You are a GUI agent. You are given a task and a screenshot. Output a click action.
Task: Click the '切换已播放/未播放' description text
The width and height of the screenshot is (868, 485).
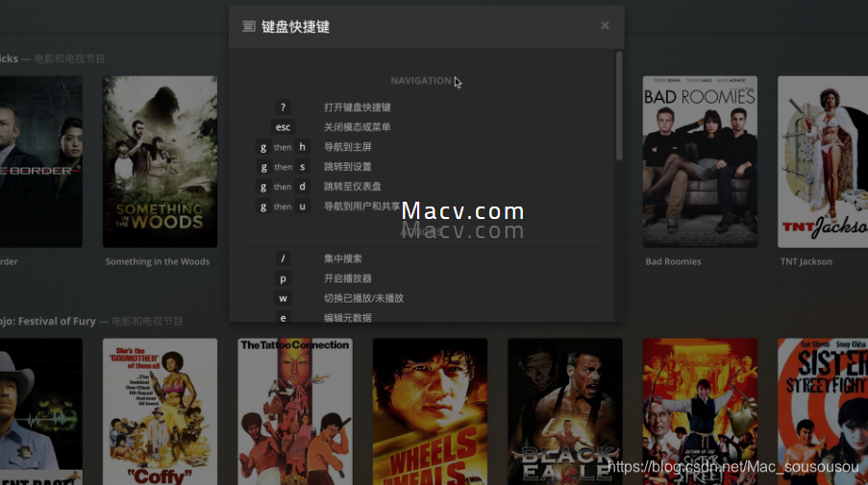[x=363, y=298]
